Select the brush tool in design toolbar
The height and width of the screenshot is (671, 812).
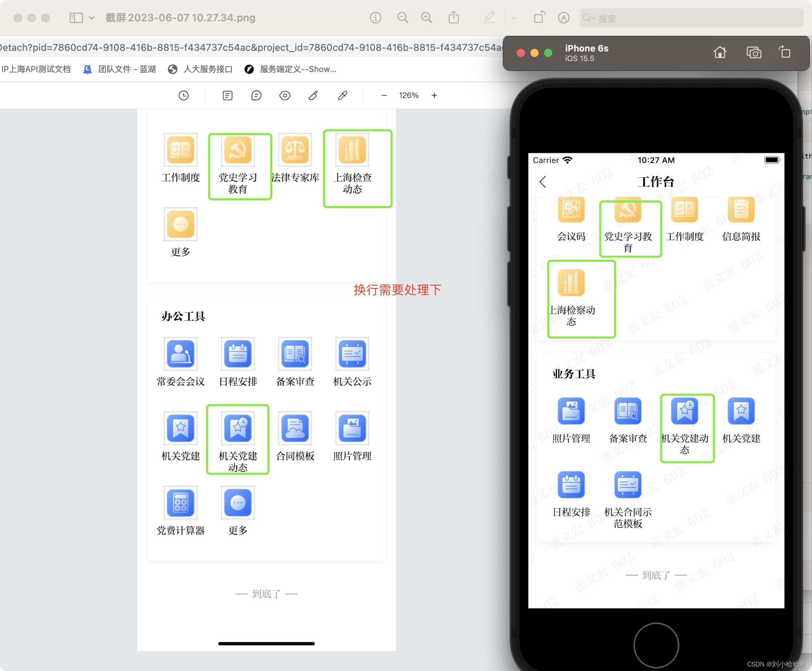(313, 95)
